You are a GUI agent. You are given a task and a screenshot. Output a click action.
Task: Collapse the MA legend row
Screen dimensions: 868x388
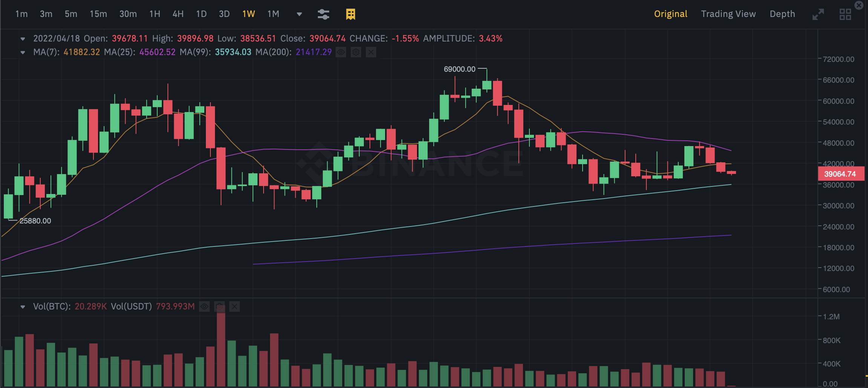[x=23, y=52]
